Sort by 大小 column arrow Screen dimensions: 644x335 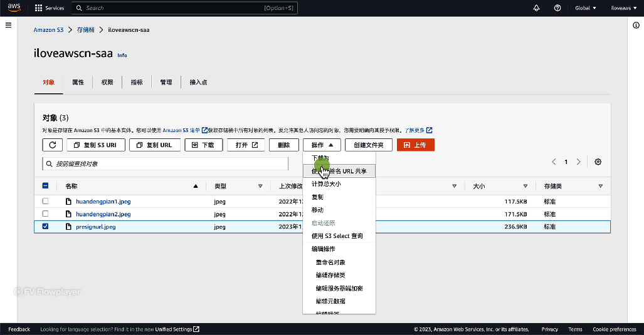coord(525,186)
